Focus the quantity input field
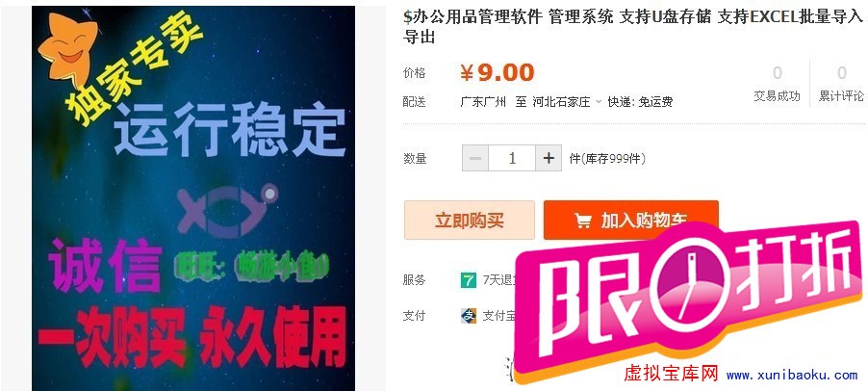 pyautogui.click(x=512, y=158)
